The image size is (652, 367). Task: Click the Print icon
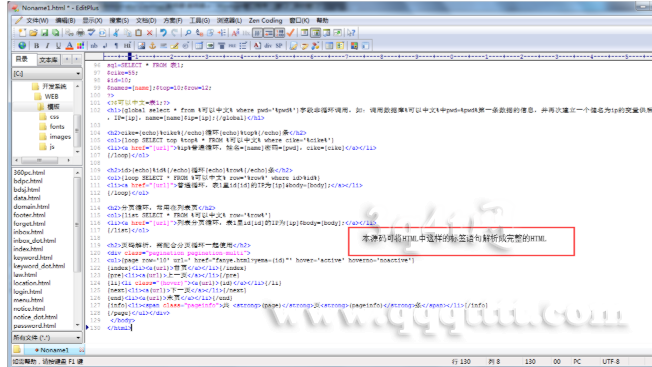click(80, 32)
